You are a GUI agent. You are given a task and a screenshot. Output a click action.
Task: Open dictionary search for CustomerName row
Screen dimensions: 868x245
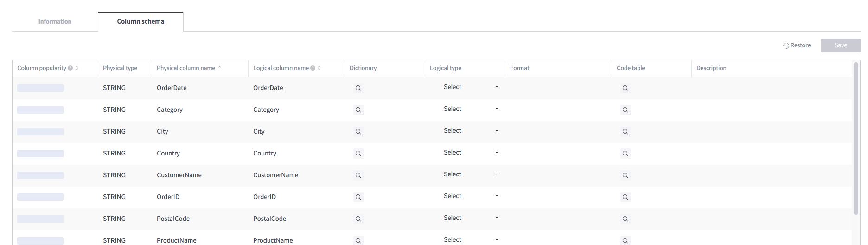tap(358, 175)
